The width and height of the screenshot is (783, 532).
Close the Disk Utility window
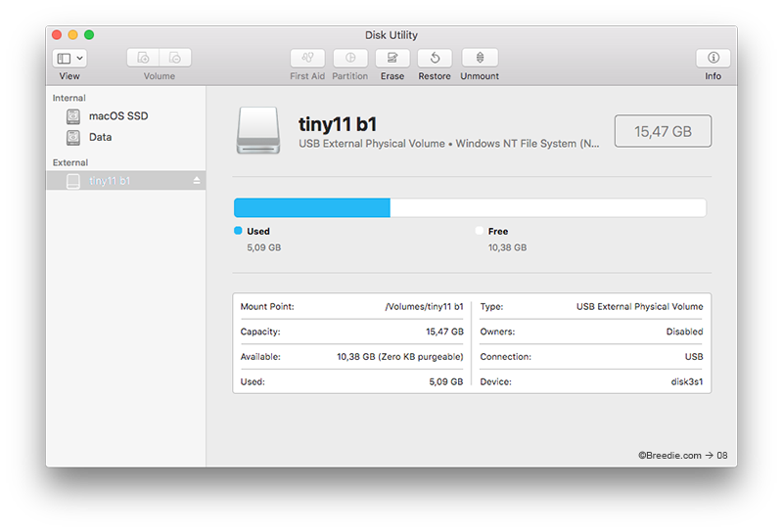pyautogui.click(x=57, y=35)
